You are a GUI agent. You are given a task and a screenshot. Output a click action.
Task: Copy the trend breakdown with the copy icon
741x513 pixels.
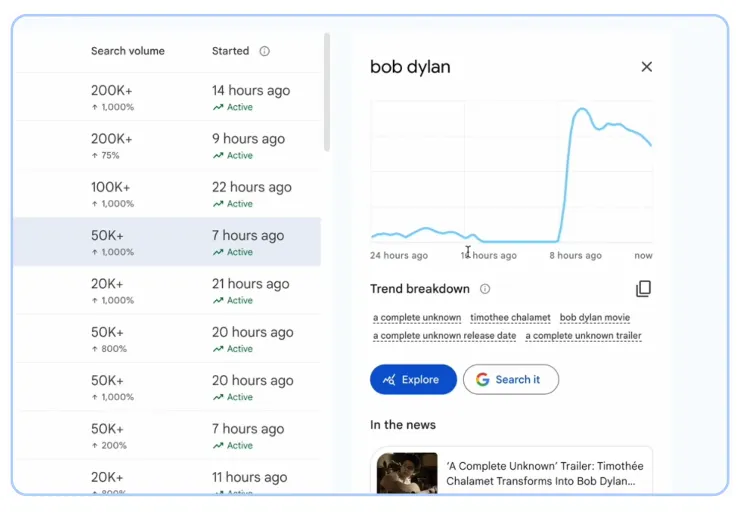(x=643, y=289)
